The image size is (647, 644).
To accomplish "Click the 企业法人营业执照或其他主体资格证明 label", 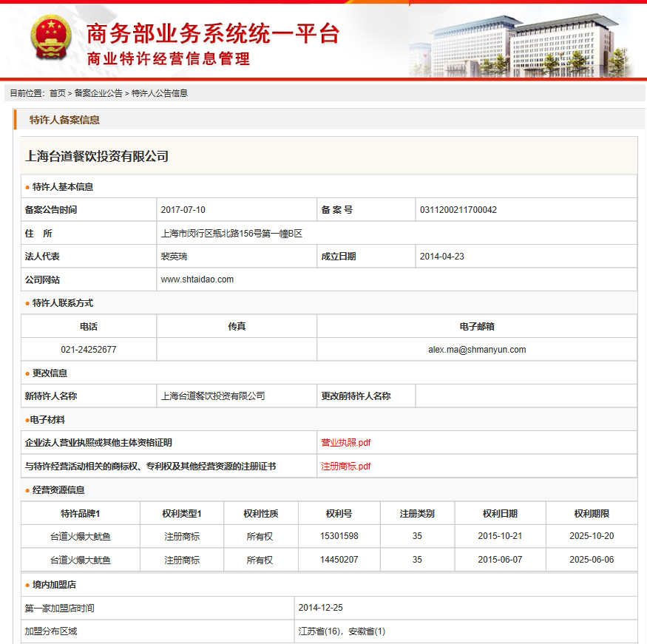I will pyautogui.click(x=98, y=443).
